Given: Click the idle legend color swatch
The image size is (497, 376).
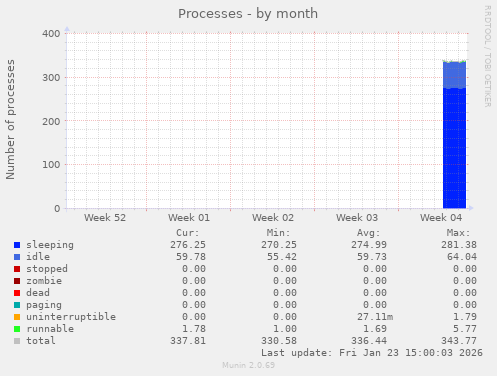Looking at the screenshot, I should [17, 257].
